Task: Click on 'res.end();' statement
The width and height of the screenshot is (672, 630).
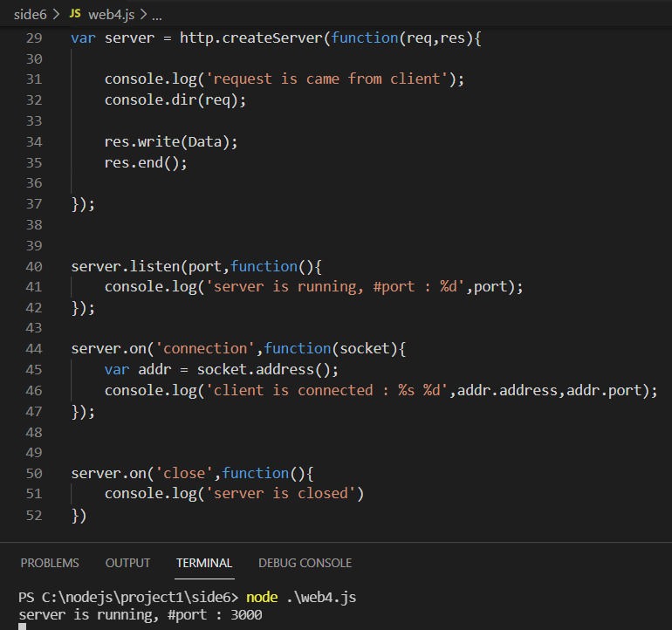Action: click(146, 163)
